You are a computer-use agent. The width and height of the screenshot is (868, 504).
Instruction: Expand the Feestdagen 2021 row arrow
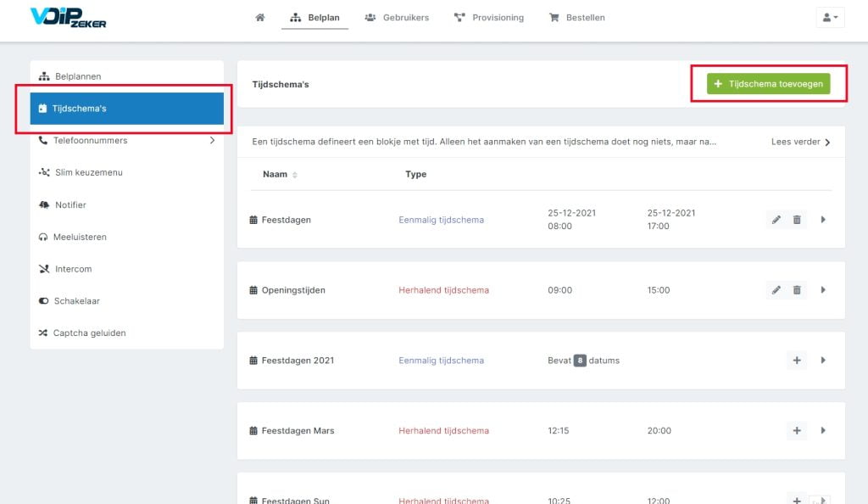pos(823,361)
